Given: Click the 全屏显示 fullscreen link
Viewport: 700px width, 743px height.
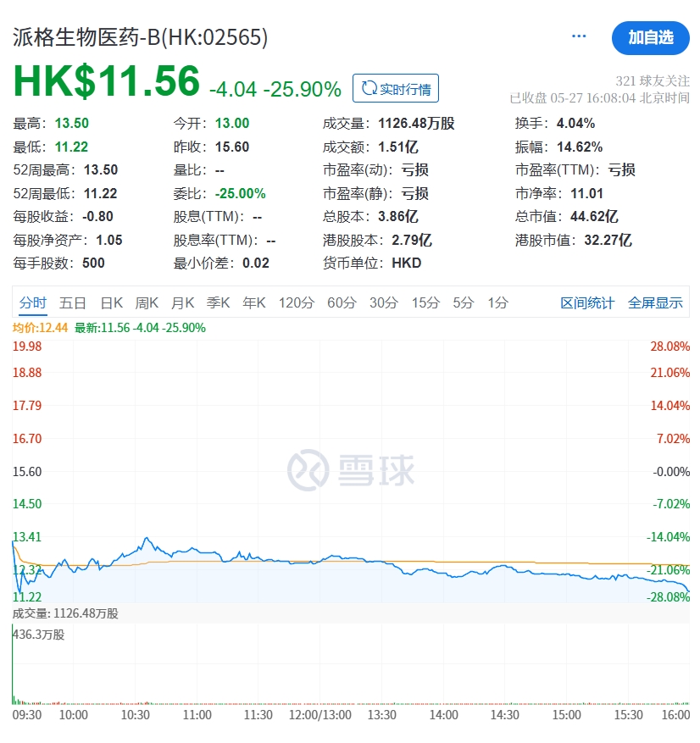Looking at the screenshot, I should click(655, 302).
